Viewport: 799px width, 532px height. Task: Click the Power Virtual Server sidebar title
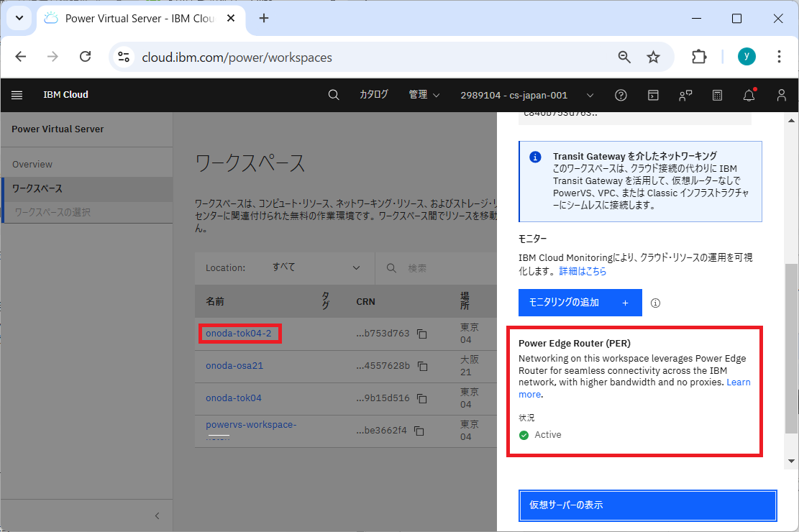coord(58,129)
